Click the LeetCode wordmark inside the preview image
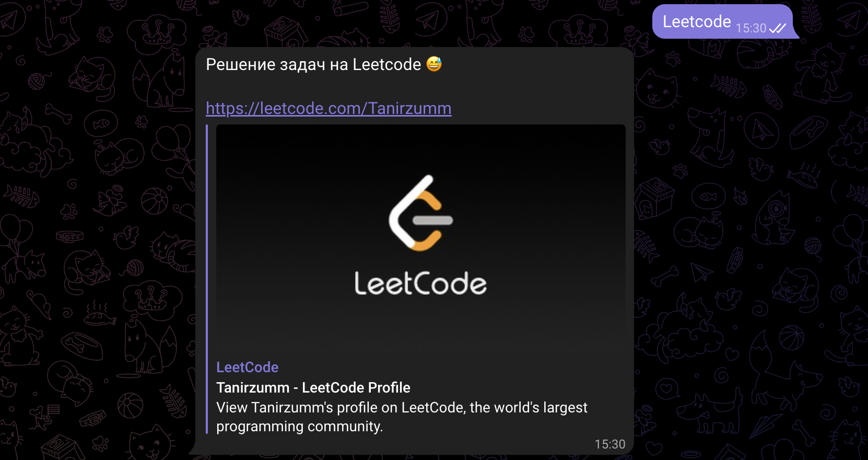Screen dimensions: 868x460 [420, 283]
